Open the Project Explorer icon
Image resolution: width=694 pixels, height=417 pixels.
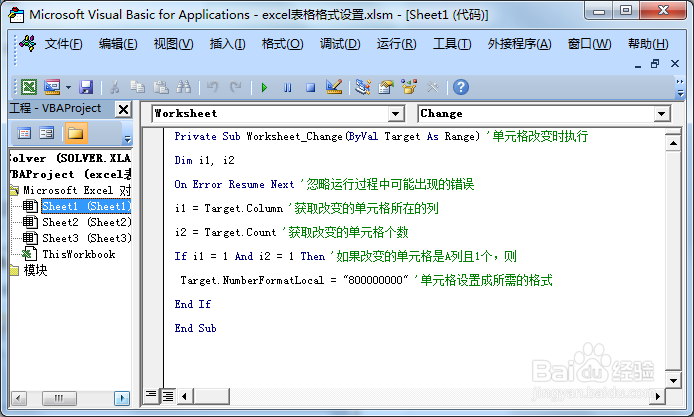pos(363,87)
